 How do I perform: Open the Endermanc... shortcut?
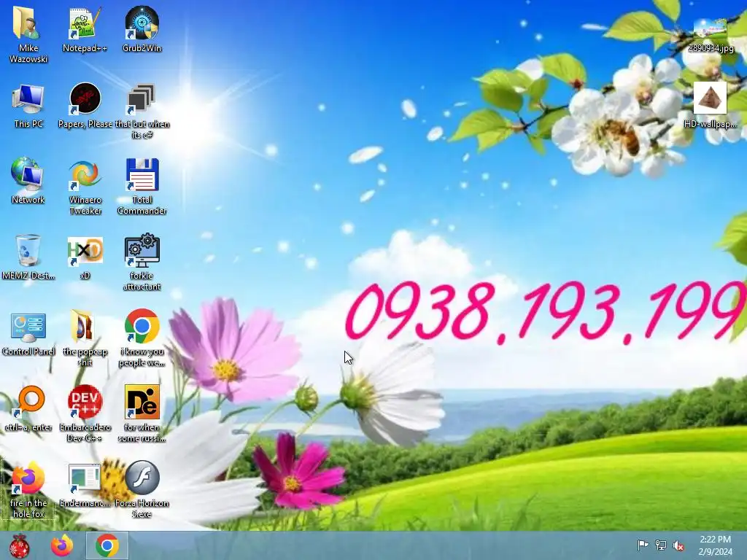coord(85,484)
